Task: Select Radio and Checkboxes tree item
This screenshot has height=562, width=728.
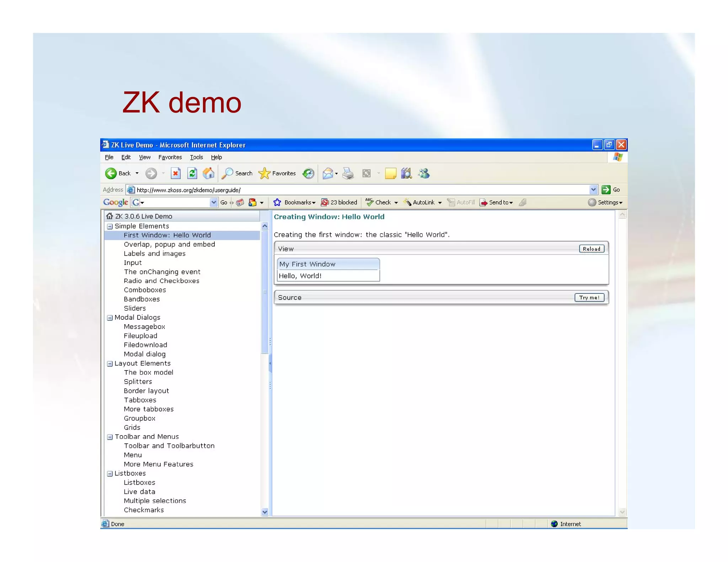Action: coord(161,281)
